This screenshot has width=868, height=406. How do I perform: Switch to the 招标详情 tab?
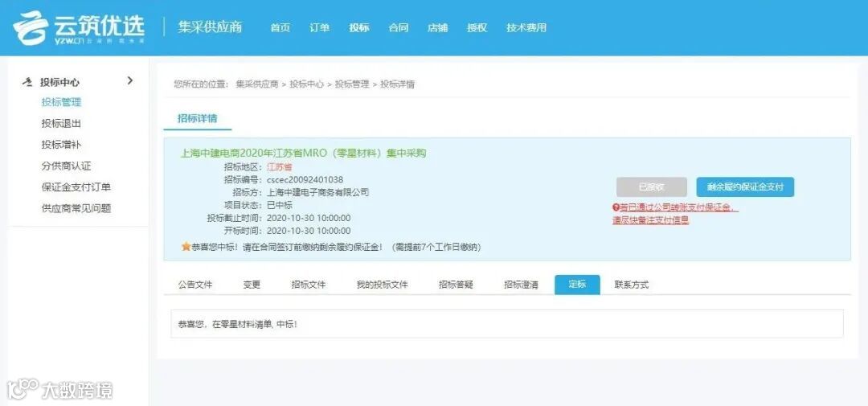[197, 118]
